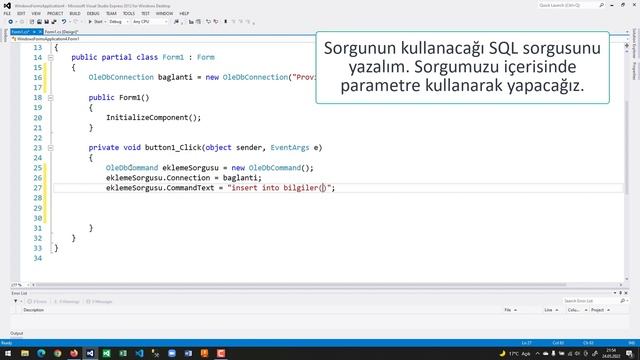Open the HELP menu
The height and width of the screenshot is (360, 640).
(x=184, y=13)
